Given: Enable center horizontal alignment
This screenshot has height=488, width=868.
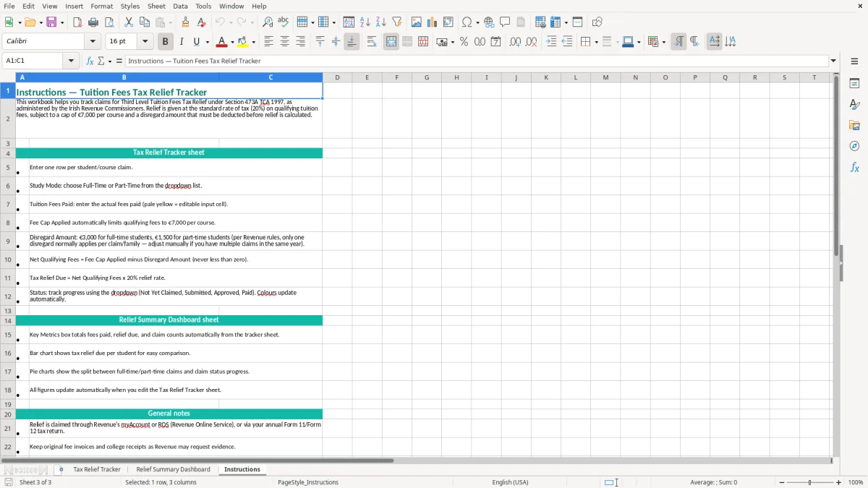Looking at the screenshot, I should [x=284, y=42].
